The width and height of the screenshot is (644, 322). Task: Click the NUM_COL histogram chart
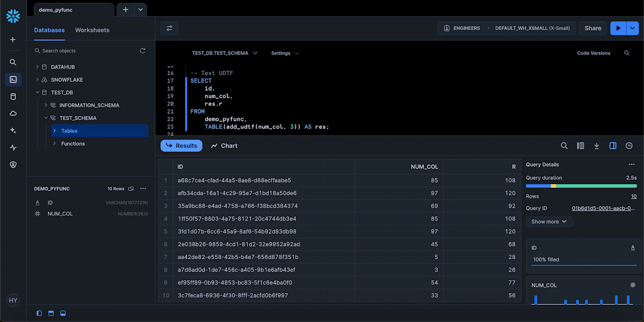coord(583,299)
